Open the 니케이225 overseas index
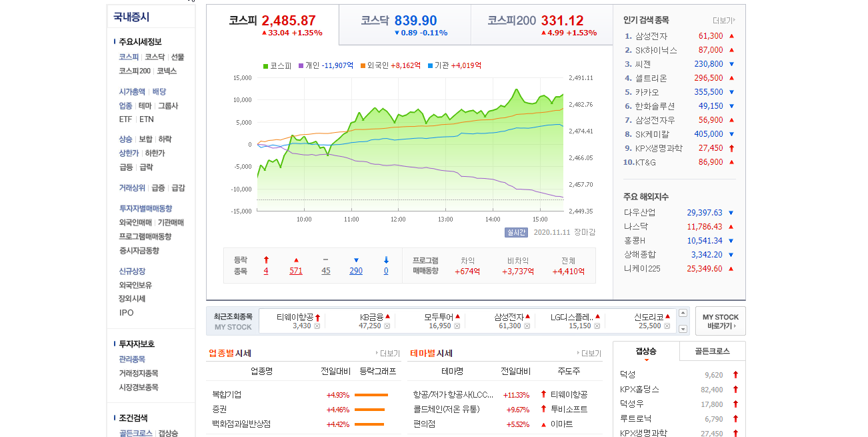Image resolution: width=868 pixels, height=437 pixels. click(x=643, y=269)
